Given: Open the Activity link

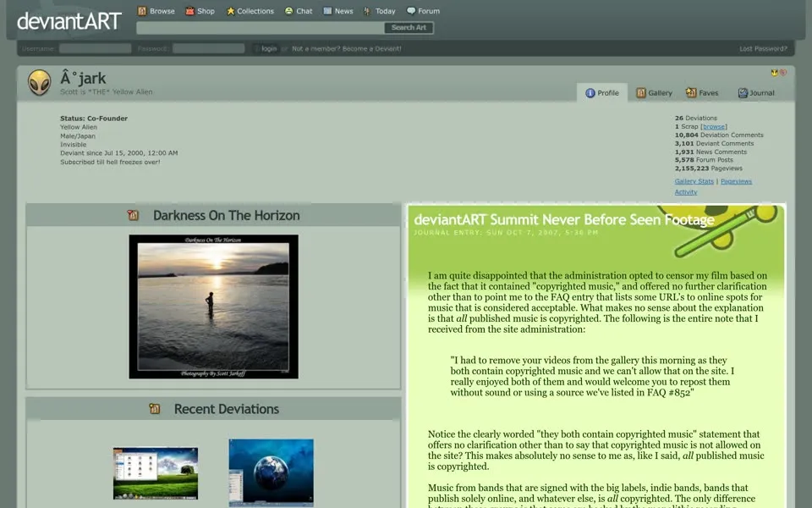Looking at the screenshot, I should tap(686, 192).
